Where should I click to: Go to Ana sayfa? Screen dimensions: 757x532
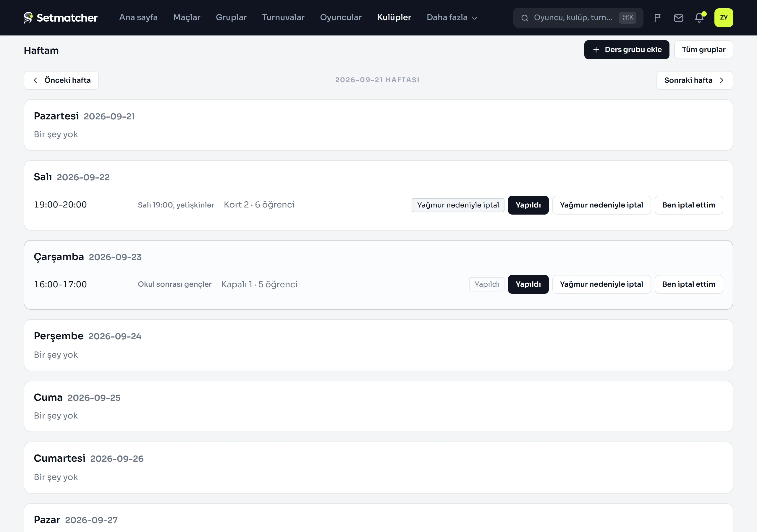138,17
